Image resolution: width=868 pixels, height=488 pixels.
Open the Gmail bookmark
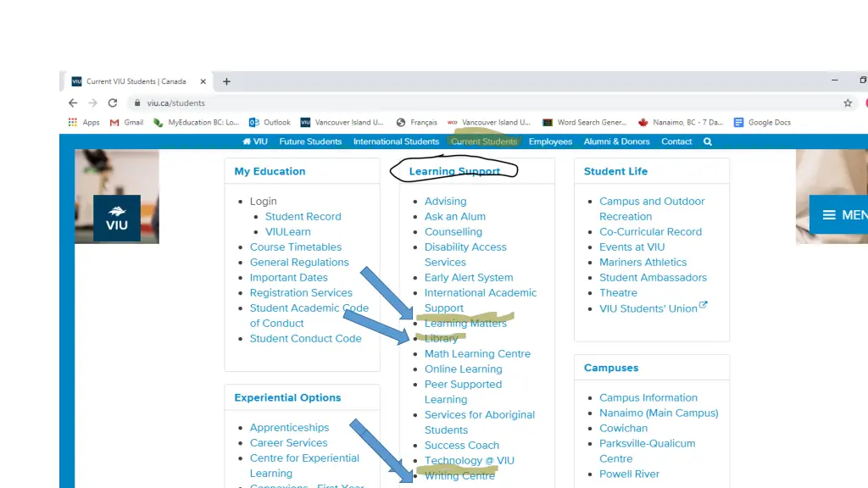(126, 122)
